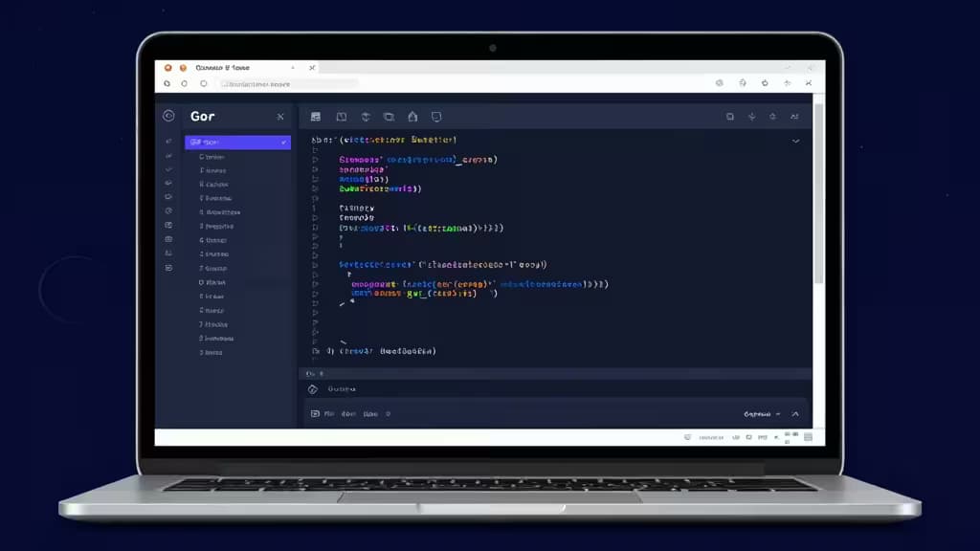Click the browser address bar
The height and width of the screenshot is (551, 980).
tap(287, 84)
